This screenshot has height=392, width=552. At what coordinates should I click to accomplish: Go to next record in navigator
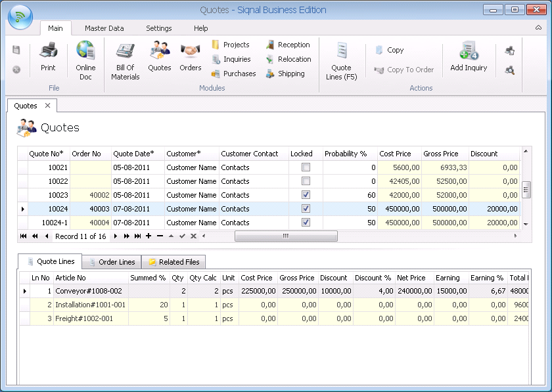coord(116,236)
